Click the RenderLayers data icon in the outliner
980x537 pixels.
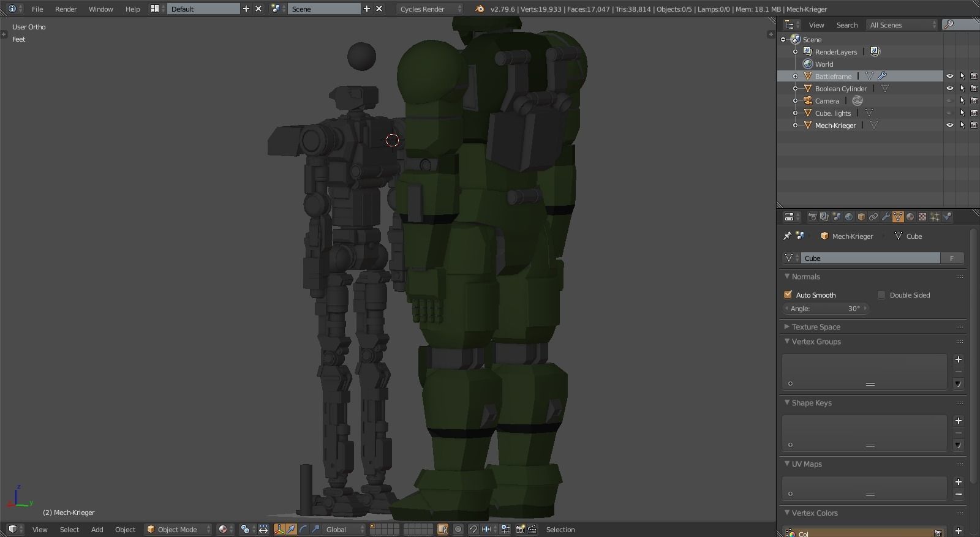pos(875,51)
